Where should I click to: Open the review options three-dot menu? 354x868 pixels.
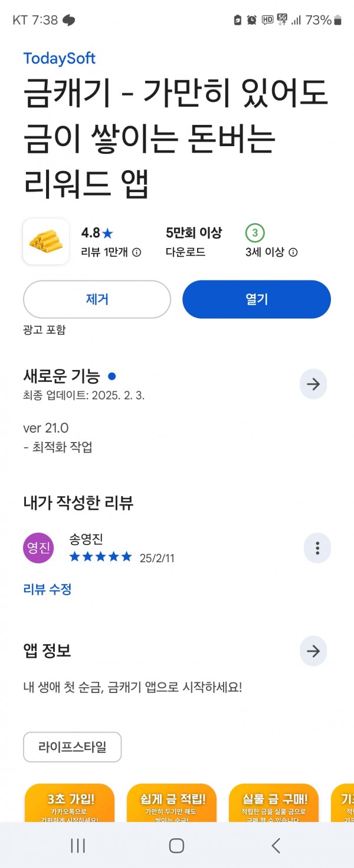[317, 549]
